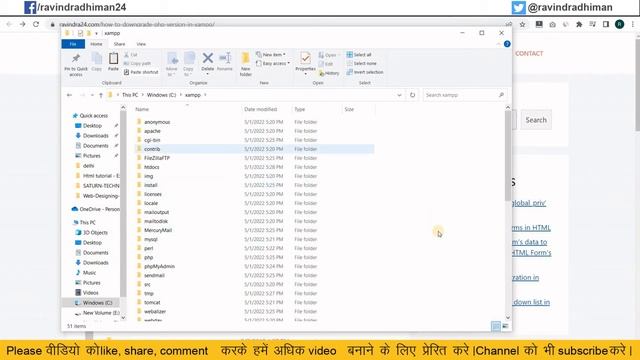
Task: Click This PC in the breadcrumb
Action: tap(130, 95)
